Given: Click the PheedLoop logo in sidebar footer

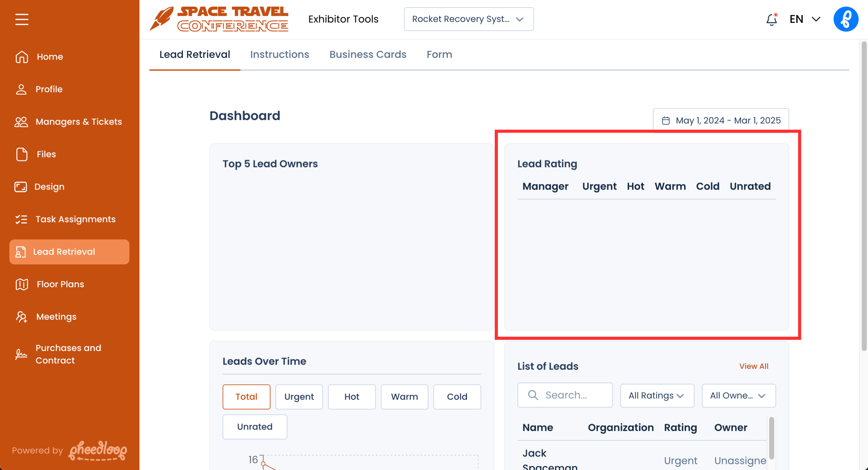Looking at the screenshot, I should [98, 451].
